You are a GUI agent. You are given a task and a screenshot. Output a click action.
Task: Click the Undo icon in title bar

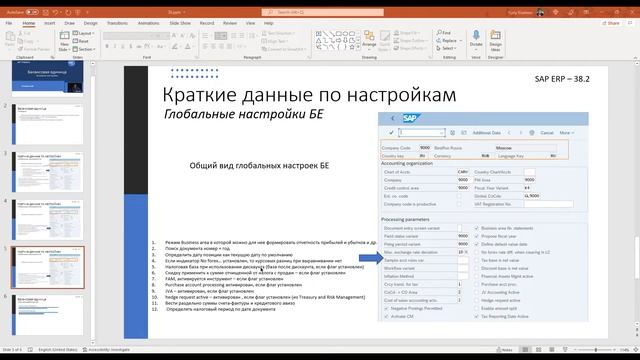[55, 12]
